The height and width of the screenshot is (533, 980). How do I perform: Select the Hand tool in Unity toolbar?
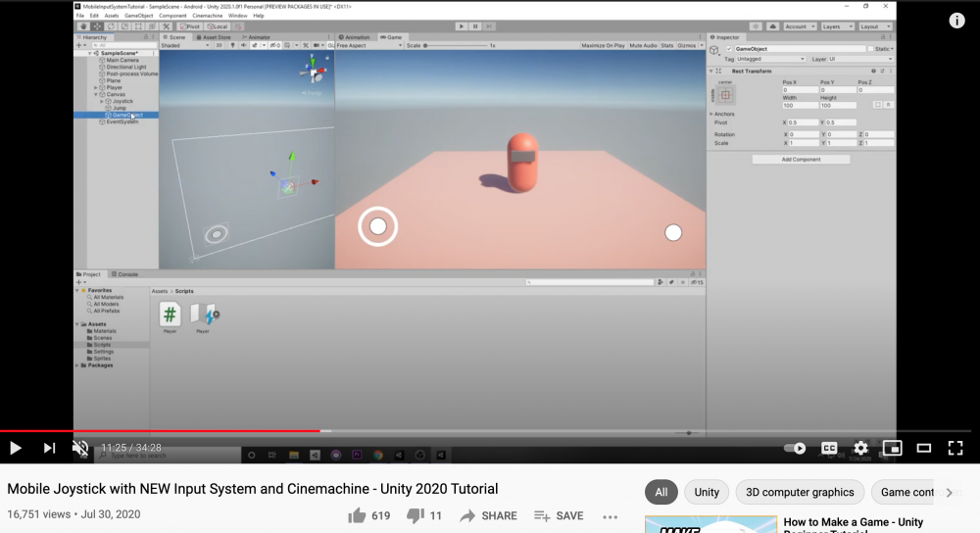[83, 26]
